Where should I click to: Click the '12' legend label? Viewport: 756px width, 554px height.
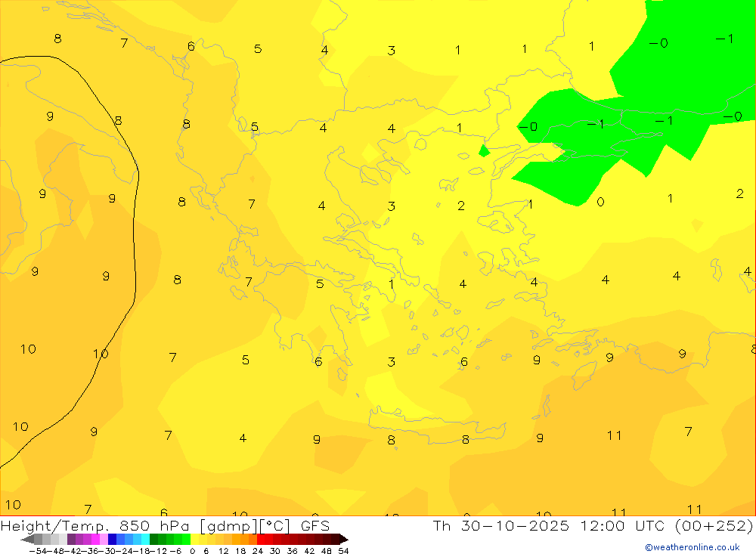(224, 551)
